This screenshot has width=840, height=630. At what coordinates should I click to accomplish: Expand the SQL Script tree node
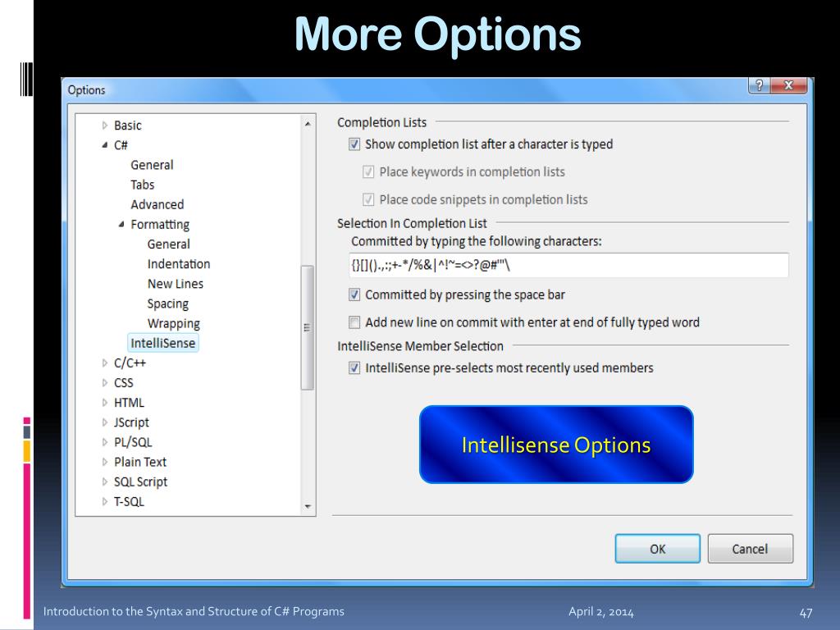[x=104, y=482]
